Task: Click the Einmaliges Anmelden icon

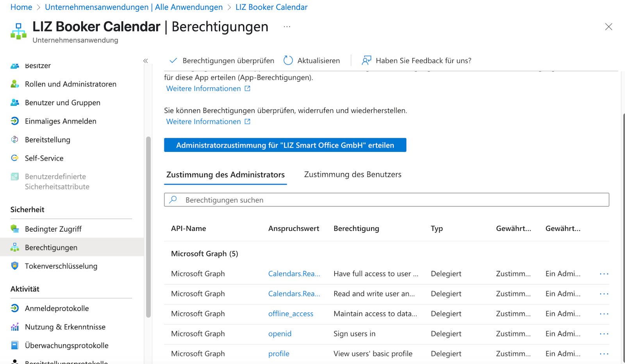Action: [x=15, y=121]
